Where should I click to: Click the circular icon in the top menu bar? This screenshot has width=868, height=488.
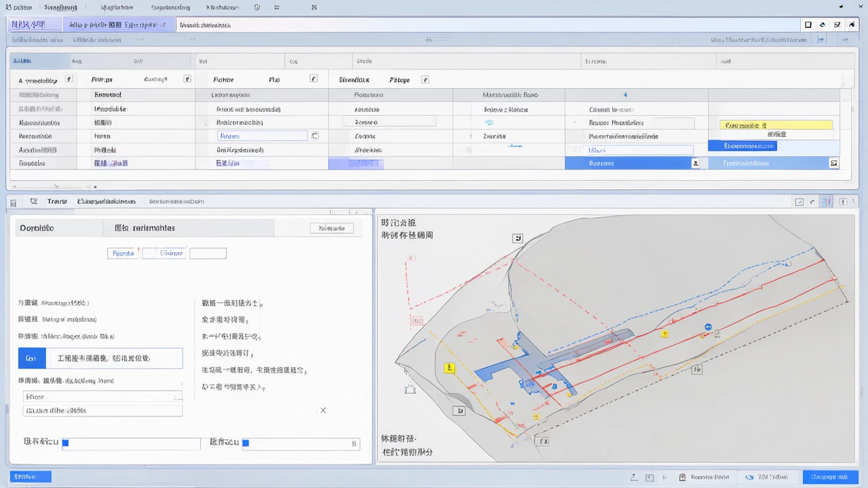tap(258, 7)
